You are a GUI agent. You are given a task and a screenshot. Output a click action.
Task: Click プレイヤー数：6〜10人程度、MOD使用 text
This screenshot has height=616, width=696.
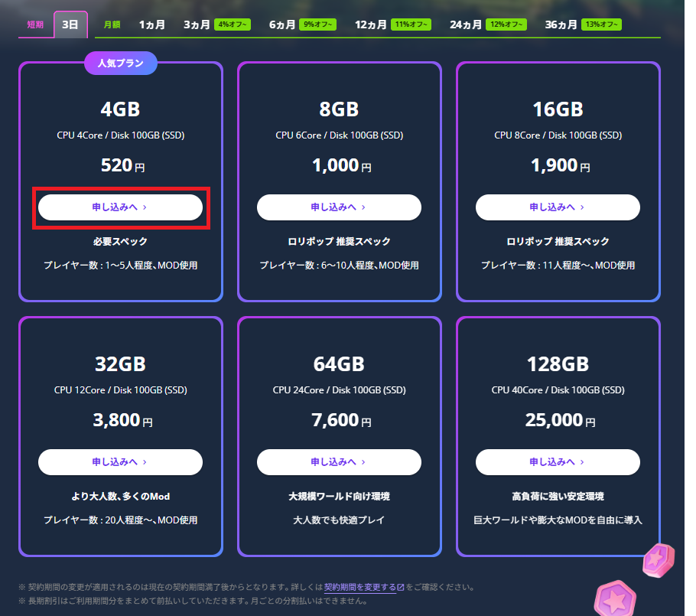[x=339, y=266]
